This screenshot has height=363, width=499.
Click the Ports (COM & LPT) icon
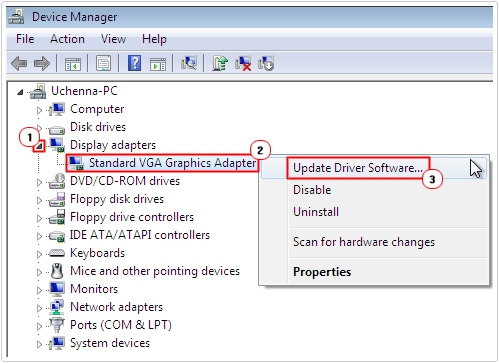[57, 325]
